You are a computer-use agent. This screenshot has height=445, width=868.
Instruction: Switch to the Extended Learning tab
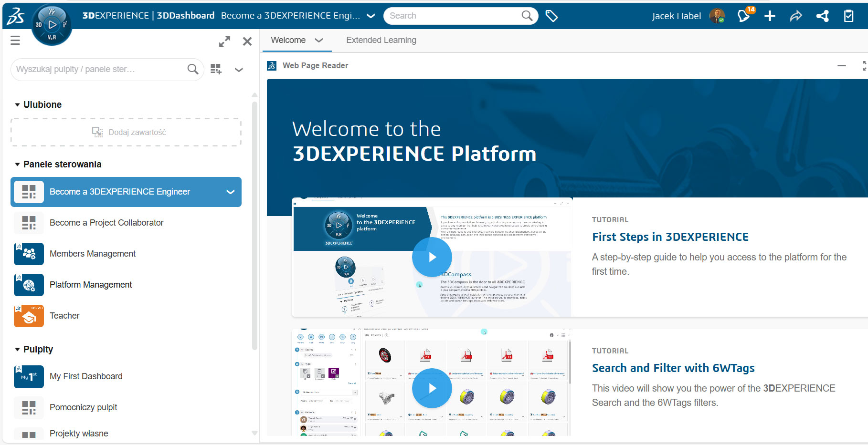click(381, 40)
